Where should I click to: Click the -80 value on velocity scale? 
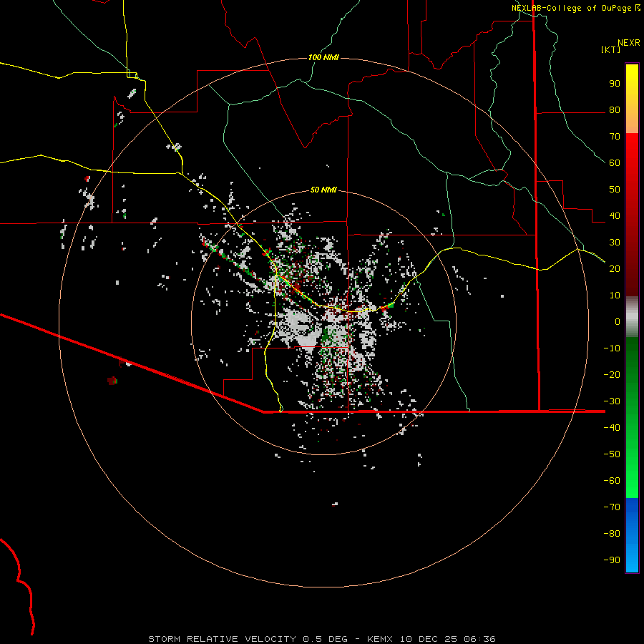[x=612, y=534]
